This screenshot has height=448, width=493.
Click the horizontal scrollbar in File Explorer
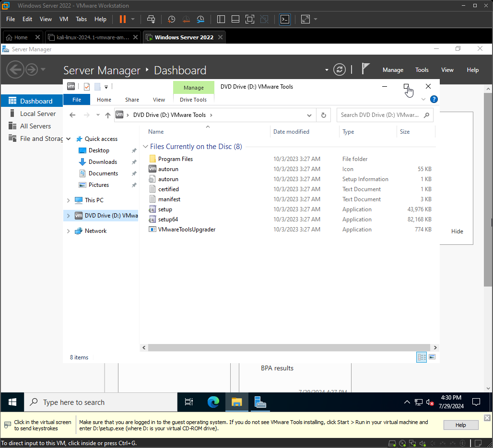click(x=290, y=347)
